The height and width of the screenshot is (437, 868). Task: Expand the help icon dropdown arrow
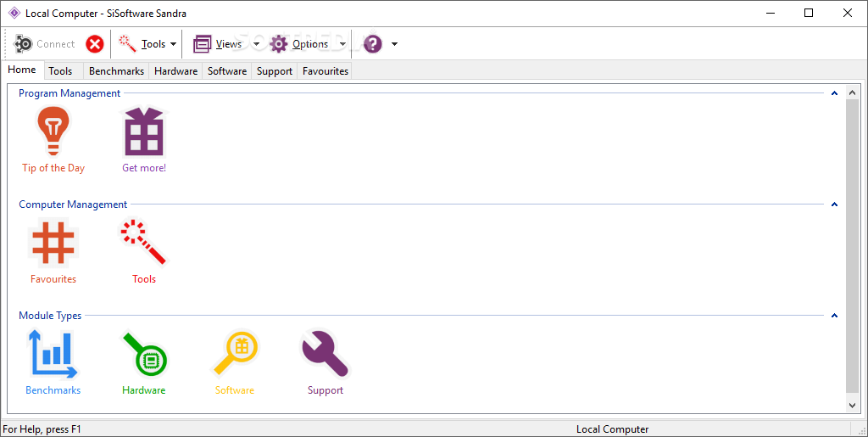pyautogui.click(x=394, y=44)
